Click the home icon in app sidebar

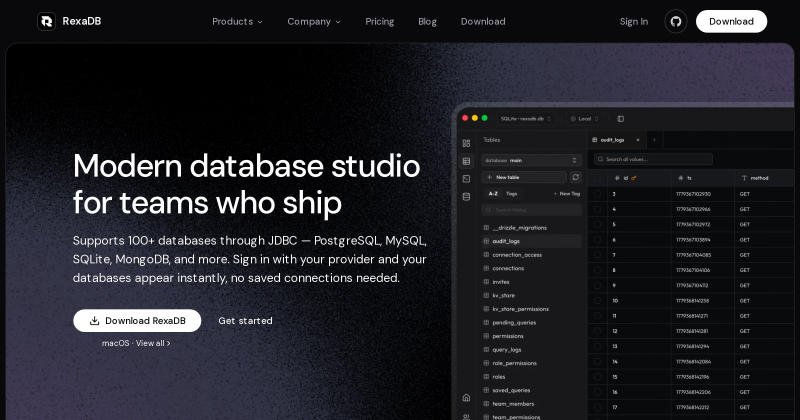(466, 398)
